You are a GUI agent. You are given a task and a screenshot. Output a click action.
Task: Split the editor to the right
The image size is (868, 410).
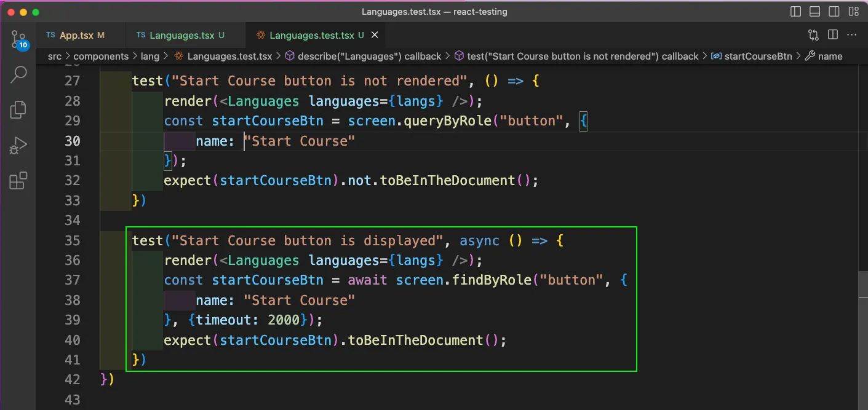(x=833, y=35)
